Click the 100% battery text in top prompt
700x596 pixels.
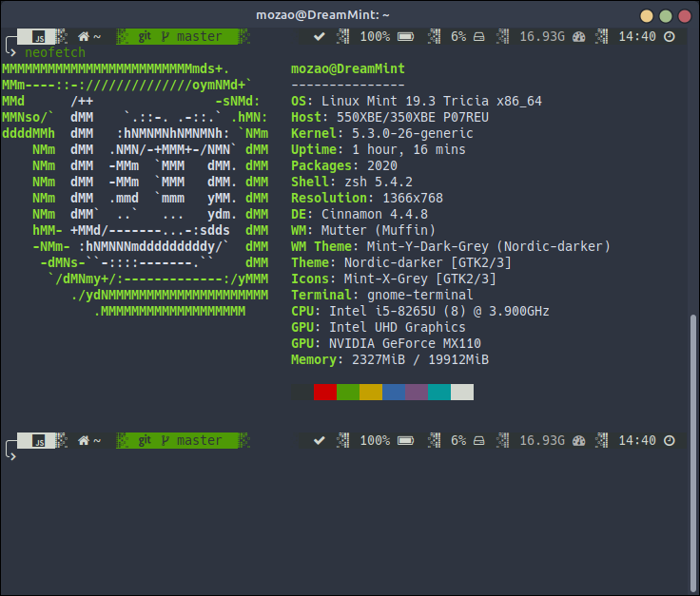point(375,36)
